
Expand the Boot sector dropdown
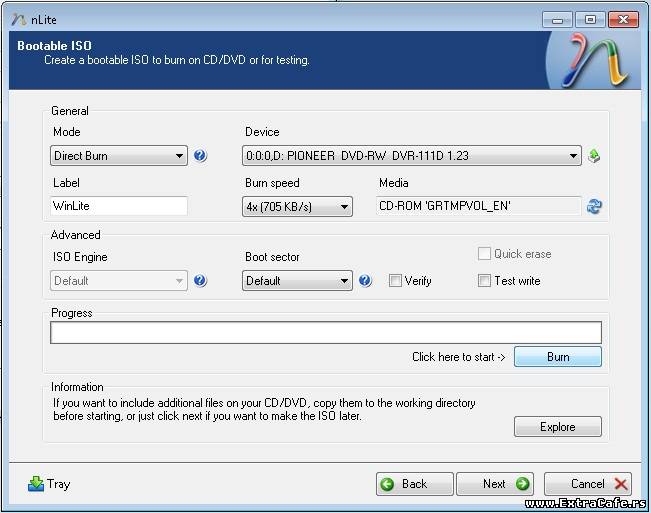(x=297, y=281)
